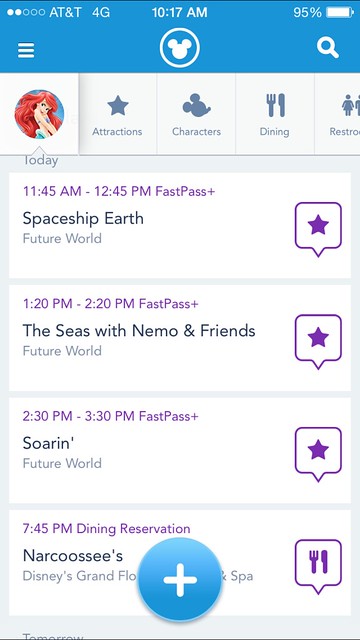
Task: Open the Soarin' FastPass+ entry
Action: (180, 451)
